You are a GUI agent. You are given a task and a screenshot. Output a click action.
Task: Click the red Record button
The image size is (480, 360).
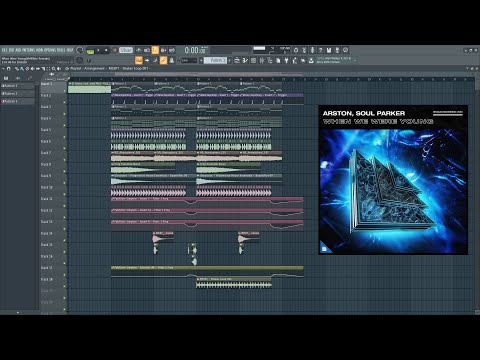115,50
